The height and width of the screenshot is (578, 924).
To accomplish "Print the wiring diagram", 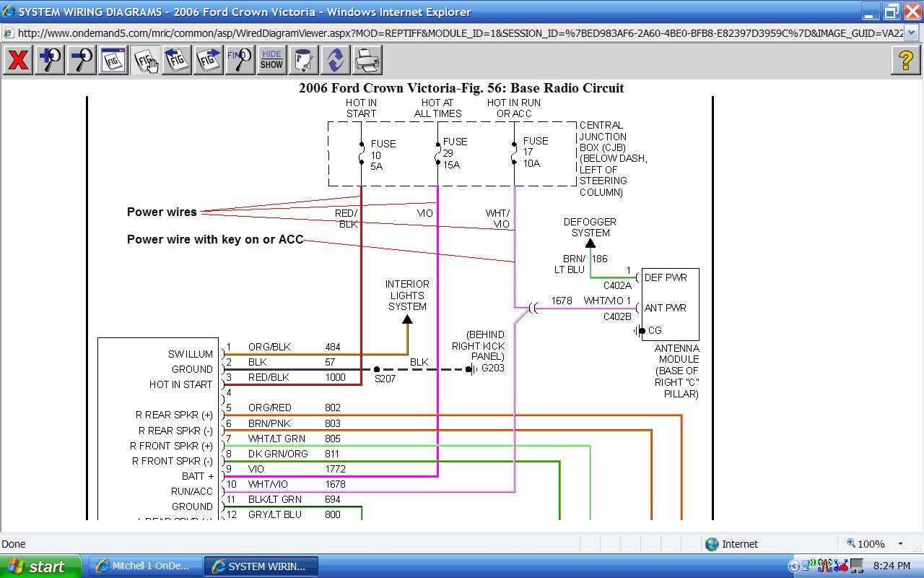I will pos(367,60).
